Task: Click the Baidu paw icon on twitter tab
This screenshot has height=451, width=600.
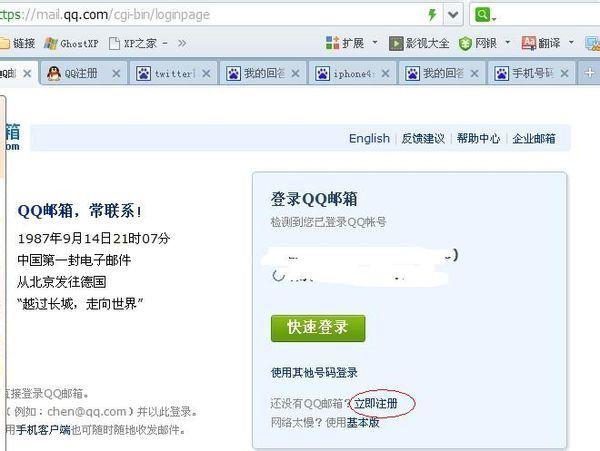Action: (143, 73)
